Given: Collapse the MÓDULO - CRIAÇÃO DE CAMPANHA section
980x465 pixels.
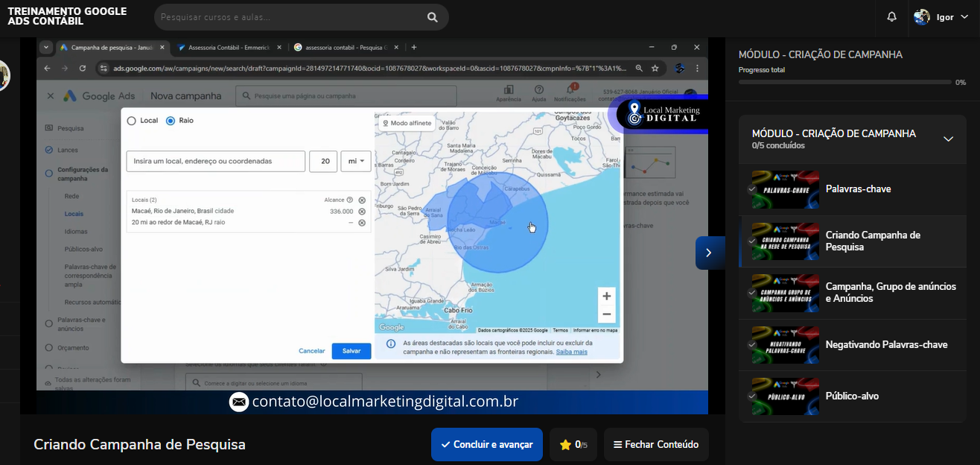Looking at the screenshot, I should [x=949, y=139].
